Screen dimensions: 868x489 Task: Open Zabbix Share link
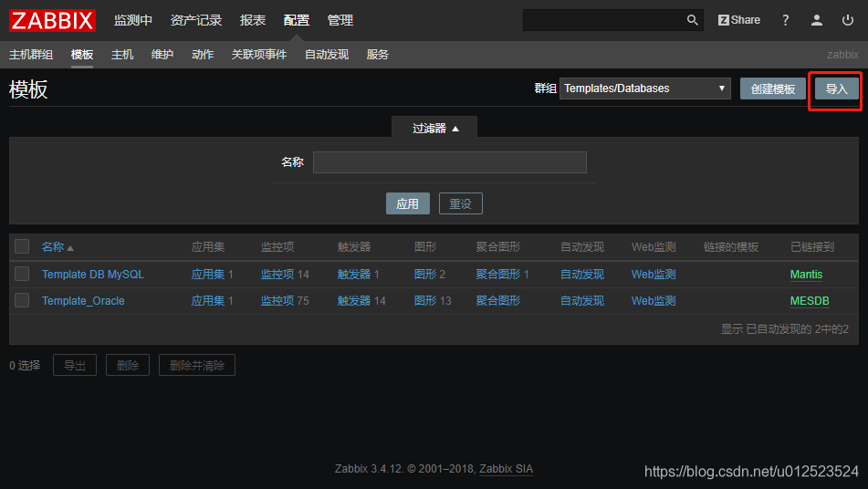tap(739, 20)
